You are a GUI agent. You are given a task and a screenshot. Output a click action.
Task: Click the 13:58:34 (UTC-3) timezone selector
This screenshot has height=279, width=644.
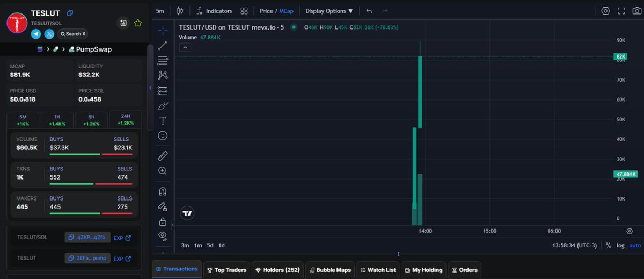574,245
